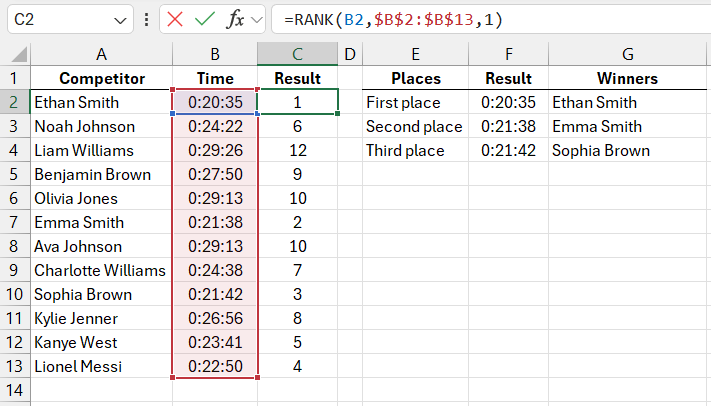Click rank 12 in the Result column
The image size is (711, 406).
coord(297,150)
